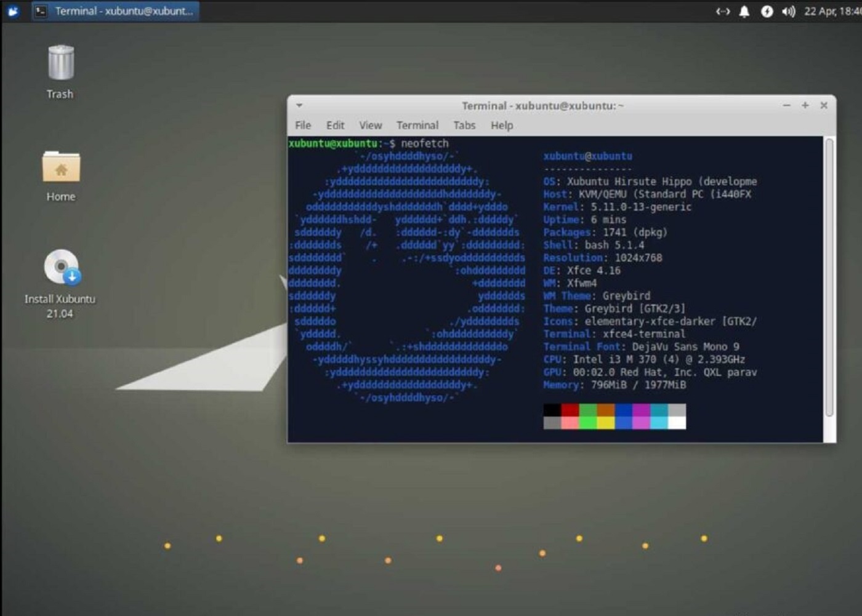
Task: Click the Terminal icon in the taskbar button
Action: tap(41, 10)
